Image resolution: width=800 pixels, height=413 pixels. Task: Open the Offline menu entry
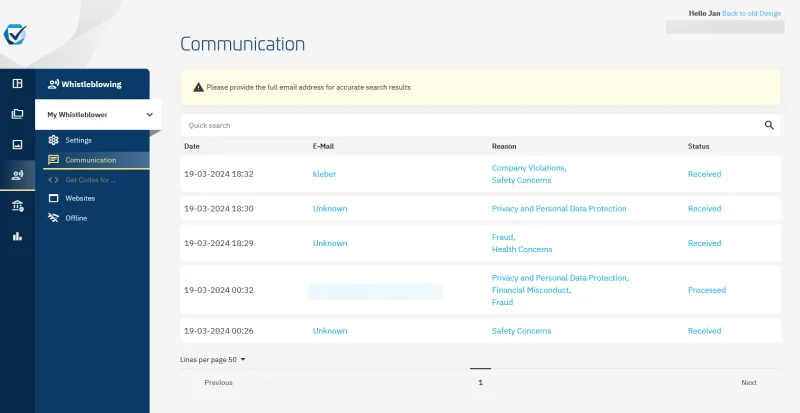[67, 218]
